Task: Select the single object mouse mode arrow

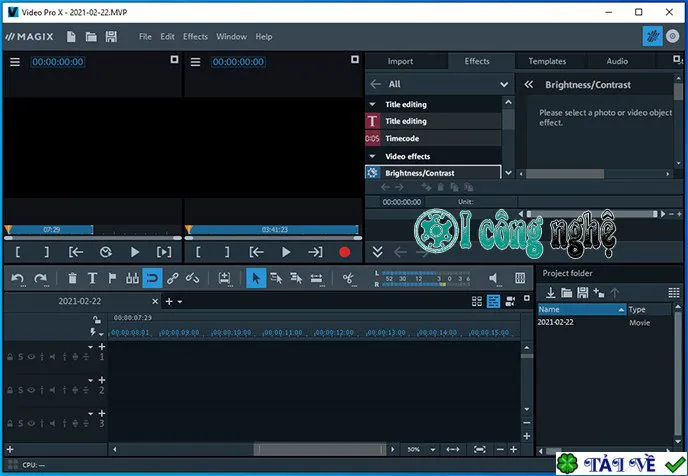Action: pos(256,278)
